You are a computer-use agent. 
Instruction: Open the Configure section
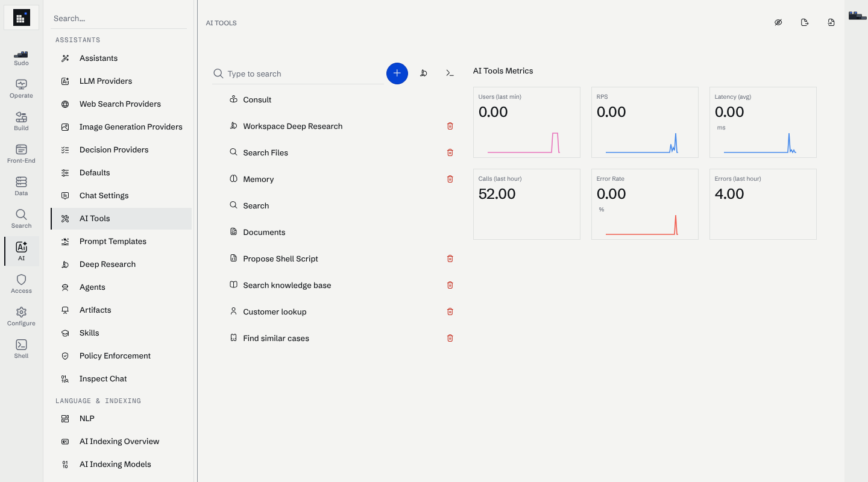tap(21, 316)
